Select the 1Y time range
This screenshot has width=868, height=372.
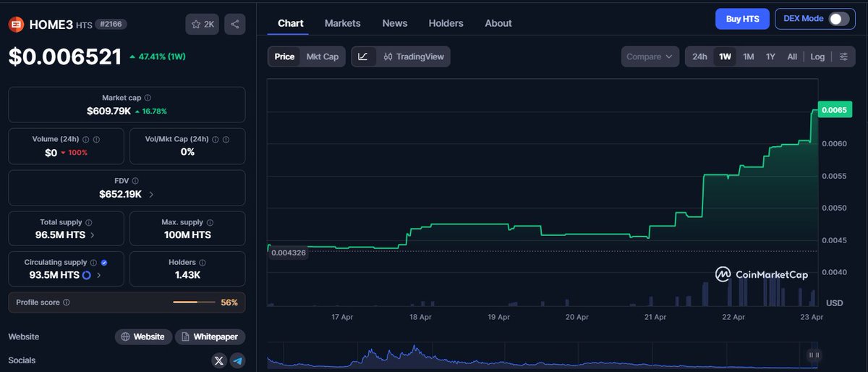[771, 56]
